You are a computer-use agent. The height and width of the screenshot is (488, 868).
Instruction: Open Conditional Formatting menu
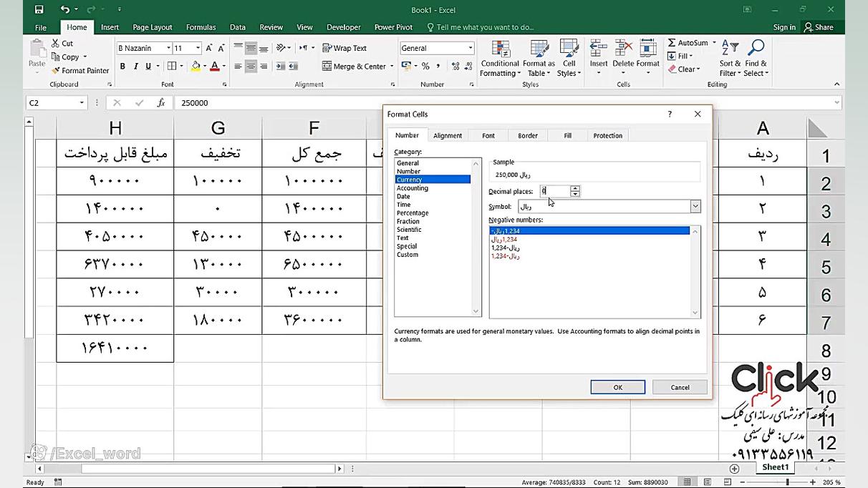coord(500,58)
